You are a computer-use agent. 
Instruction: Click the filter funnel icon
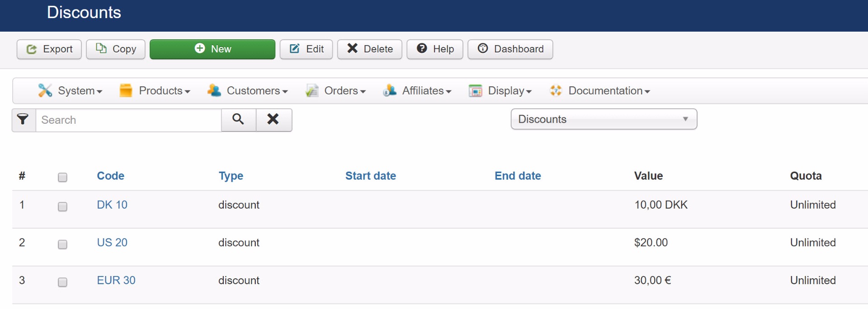23,120
